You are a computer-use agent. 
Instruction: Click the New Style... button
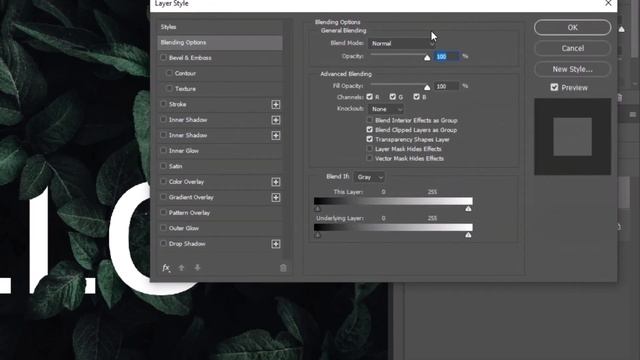(x=572, y=69)
